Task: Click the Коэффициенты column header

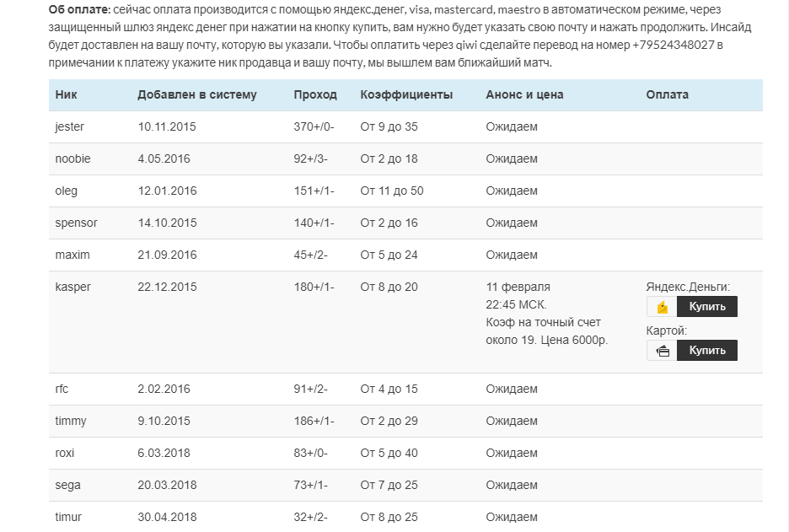Action: pyautogui.click(x=406, y=94)
